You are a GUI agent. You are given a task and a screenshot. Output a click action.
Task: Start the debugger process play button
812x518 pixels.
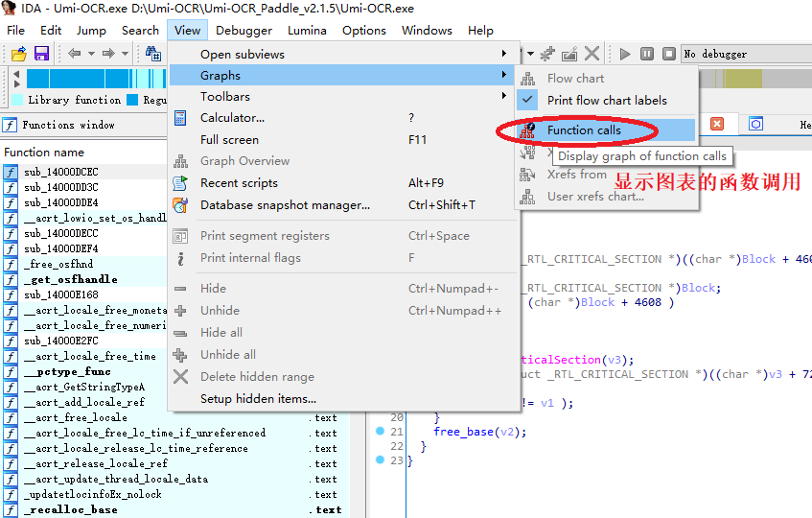click(x=625, y=54)
